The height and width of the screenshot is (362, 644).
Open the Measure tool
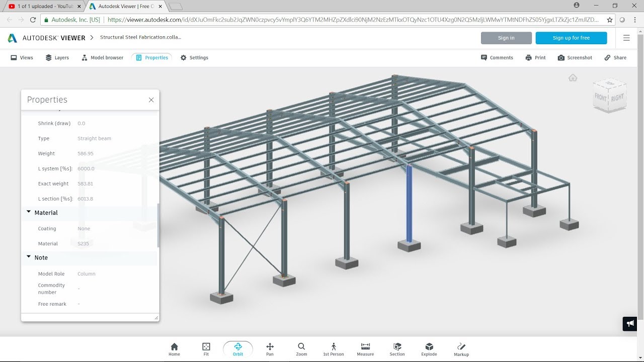point(365,348)
